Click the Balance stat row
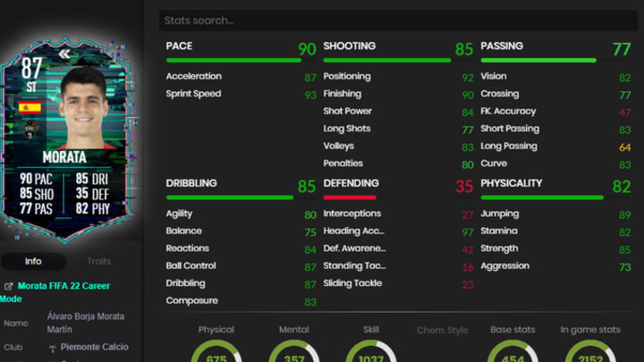This screenshot has width=644, height=362. [x=241, y=232]
